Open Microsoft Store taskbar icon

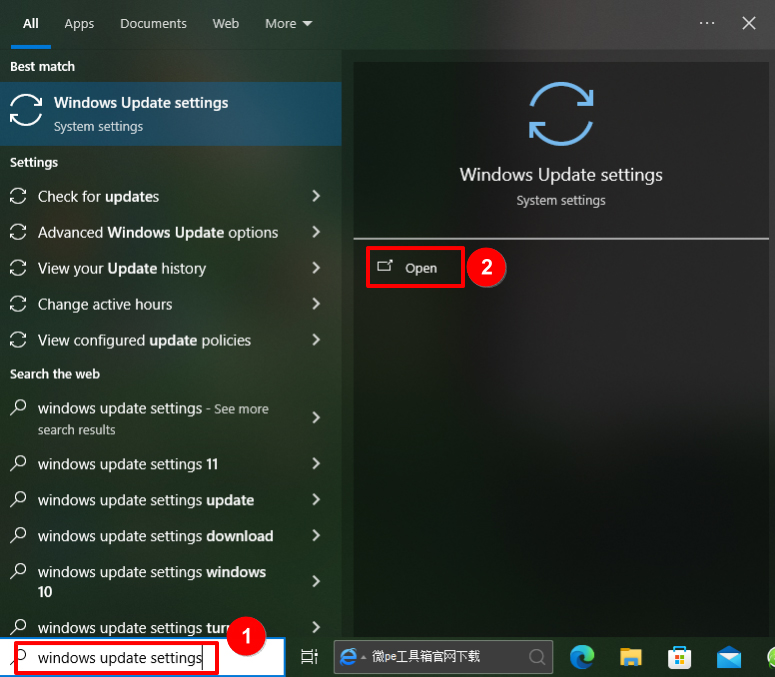[x=680, y=657]
